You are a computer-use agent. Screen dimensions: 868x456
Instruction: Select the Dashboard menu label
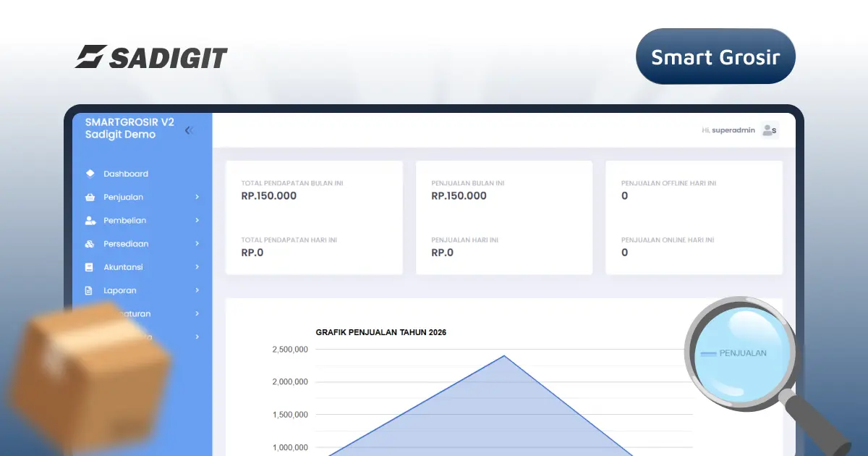coord(126,174)
